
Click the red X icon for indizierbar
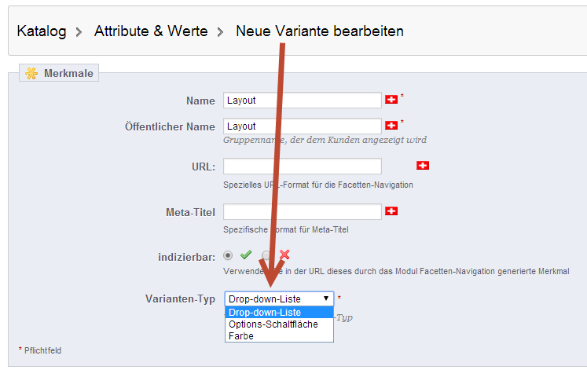284,255
